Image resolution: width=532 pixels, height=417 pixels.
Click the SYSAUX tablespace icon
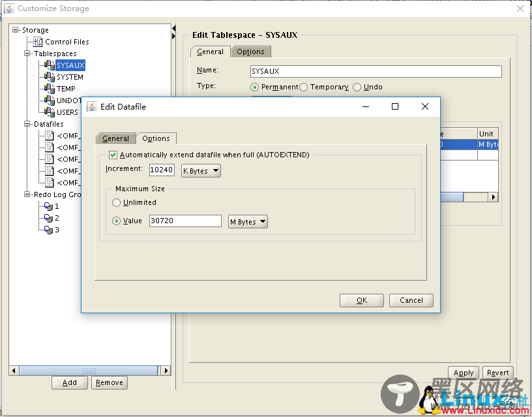(49, 65)
